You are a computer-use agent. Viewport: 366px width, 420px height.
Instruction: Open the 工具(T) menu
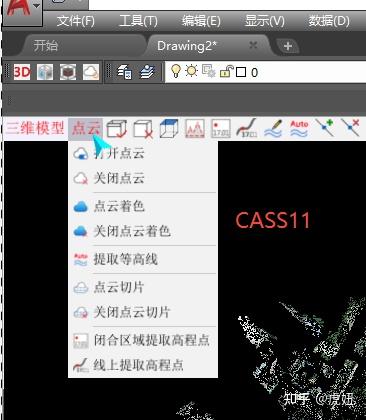tap(138, 21)
